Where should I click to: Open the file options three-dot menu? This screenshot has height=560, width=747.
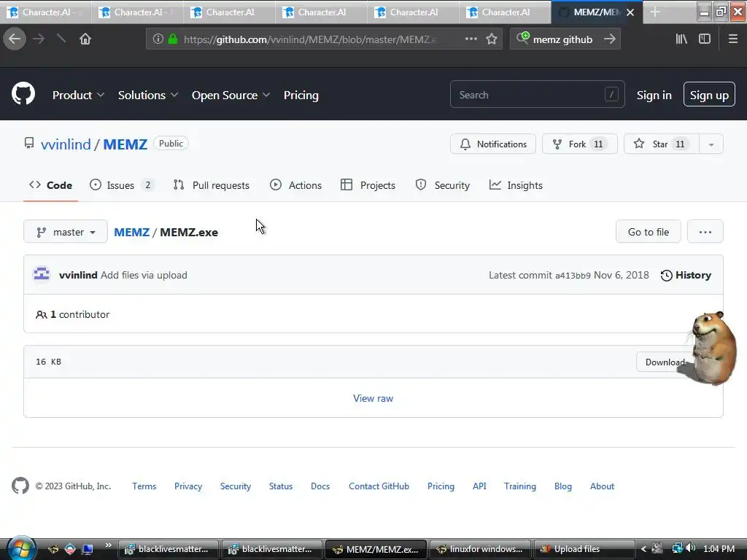(x=705, y=232)
